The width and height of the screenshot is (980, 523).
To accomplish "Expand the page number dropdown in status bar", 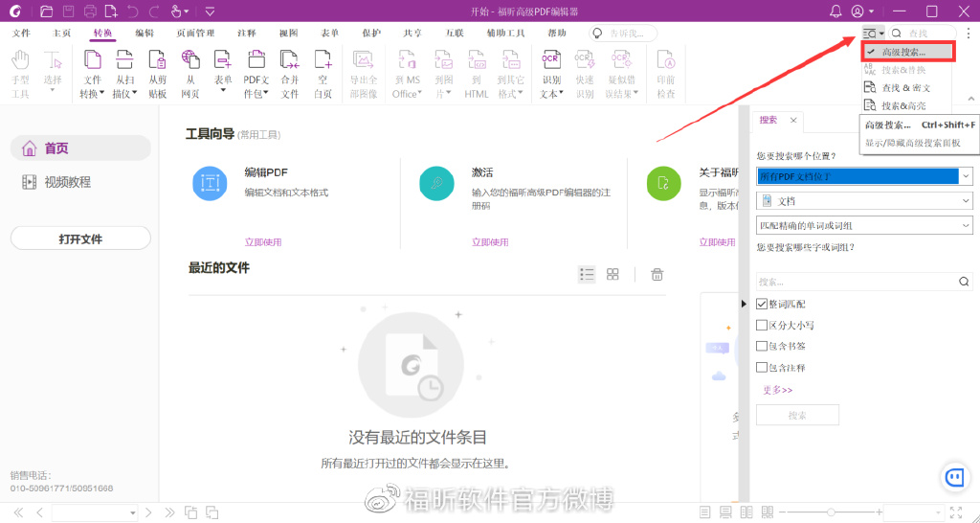I will click(132, 512).
